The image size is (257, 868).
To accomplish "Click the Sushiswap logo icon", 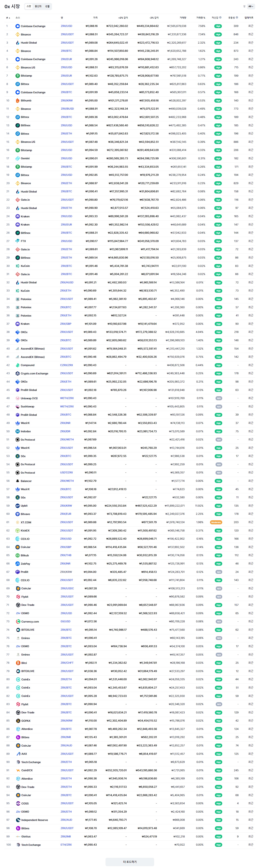I will 17,406.
